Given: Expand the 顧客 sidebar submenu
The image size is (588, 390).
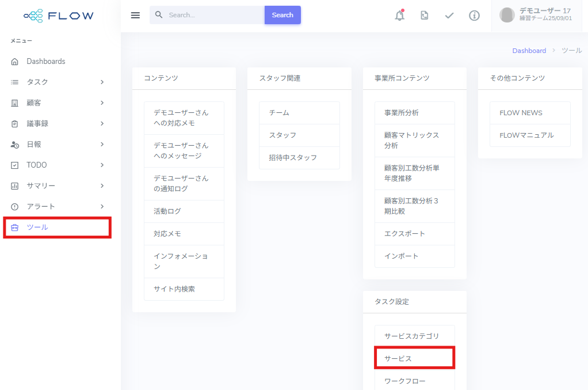Looking at the screenshot, I should pos(102,103).
